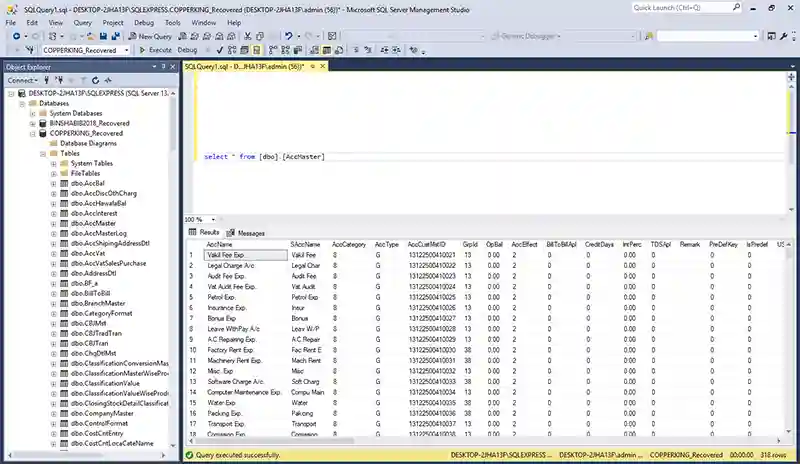Expand the dbo.AccMaster table node

coord(54,224)
